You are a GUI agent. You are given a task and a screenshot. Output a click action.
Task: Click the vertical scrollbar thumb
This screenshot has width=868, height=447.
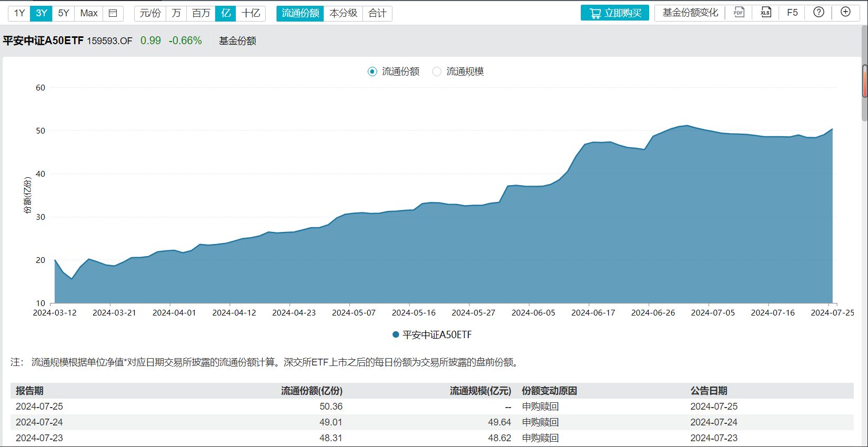(864, 82)
